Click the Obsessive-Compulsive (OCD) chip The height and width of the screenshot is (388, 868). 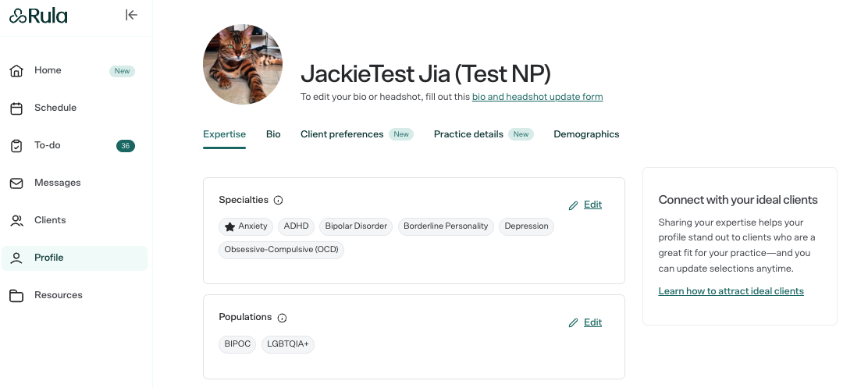coord(281,250)
